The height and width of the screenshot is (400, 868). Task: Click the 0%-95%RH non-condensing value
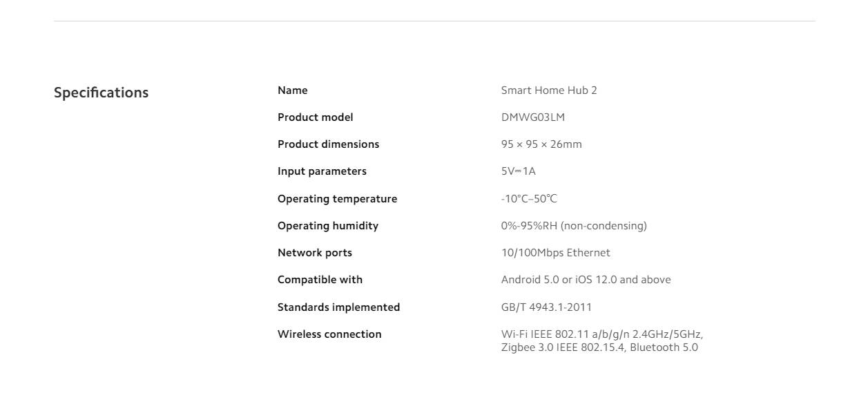click(574, 226)
